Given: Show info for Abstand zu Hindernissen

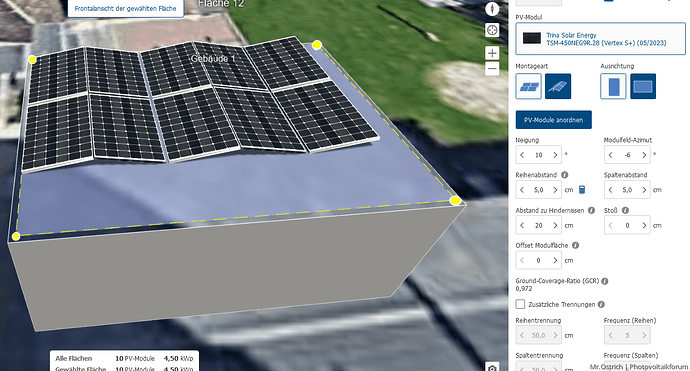Looking at the screenshot, I should tap(591, 210).
